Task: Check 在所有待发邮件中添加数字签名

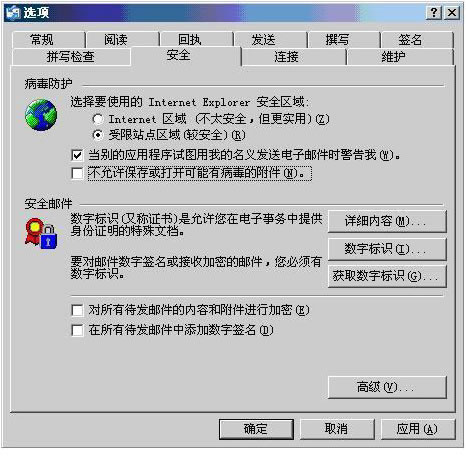Action: click(77, 330)
